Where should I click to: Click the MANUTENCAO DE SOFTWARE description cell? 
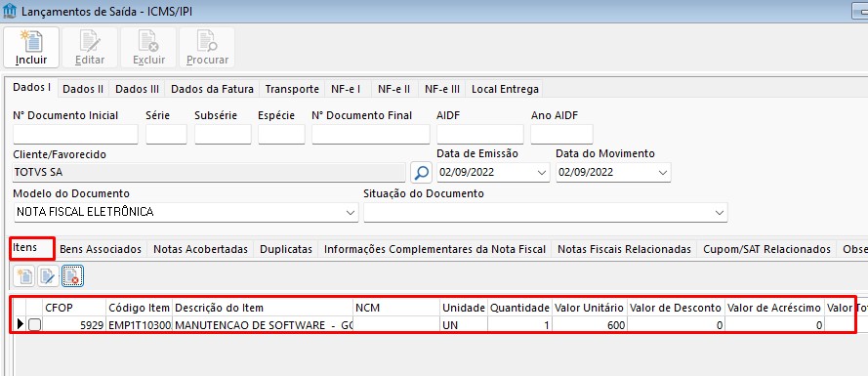pyautogui.click(x=263, y=325)
